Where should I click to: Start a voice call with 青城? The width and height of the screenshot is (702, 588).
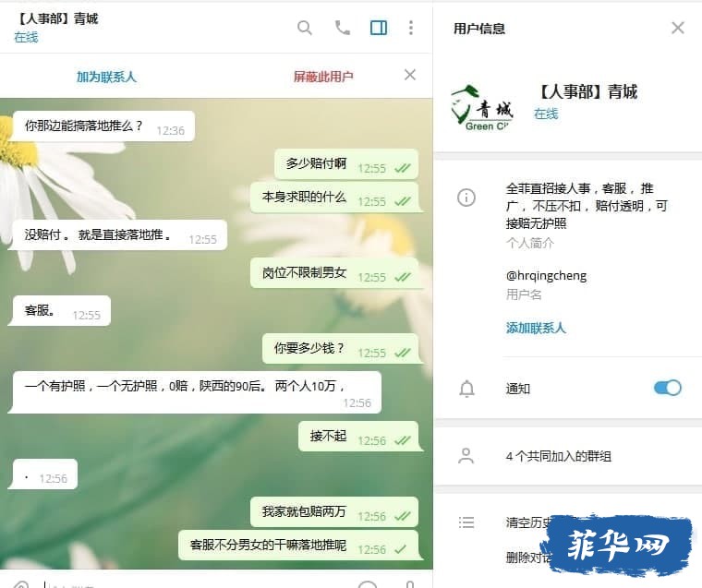point(343,29)
